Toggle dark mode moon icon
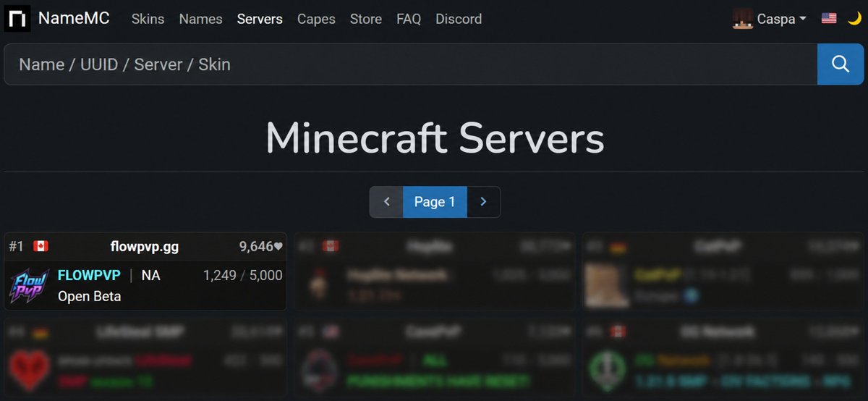 [854, 19]
